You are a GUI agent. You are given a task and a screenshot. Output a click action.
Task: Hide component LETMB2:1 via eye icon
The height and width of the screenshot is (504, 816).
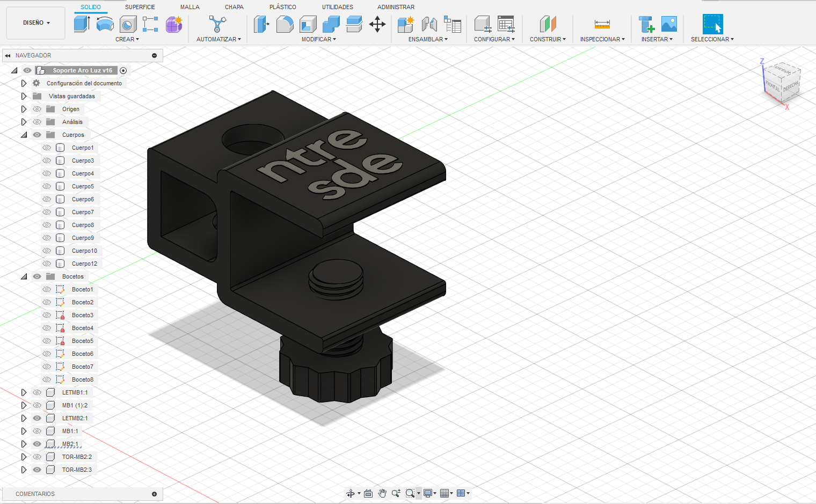[37, 418]
